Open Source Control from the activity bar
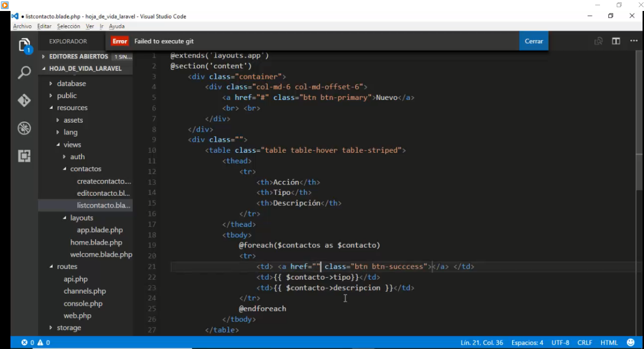Viewport: 644px width, 349px height. (x=24, y=101)
